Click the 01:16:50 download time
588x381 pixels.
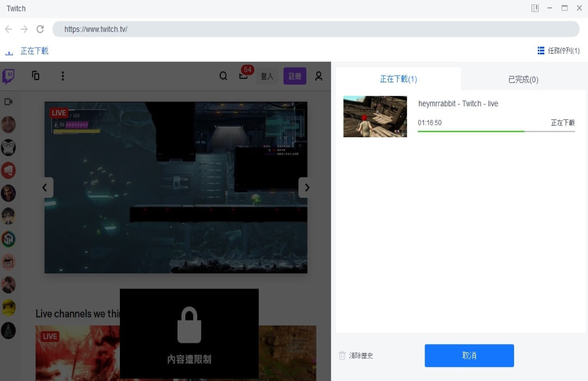click(x=430, y=123)
